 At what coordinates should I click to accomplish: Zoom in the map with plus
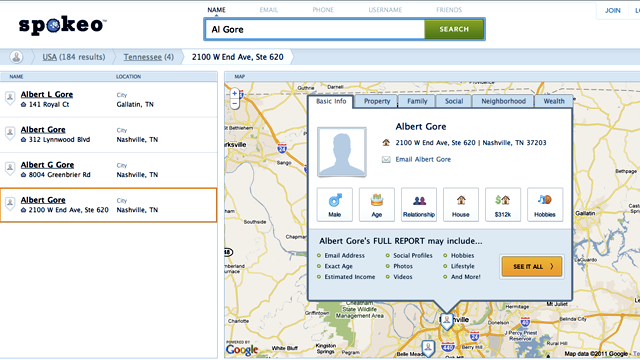pyautogui.click(x=235, y=93)
